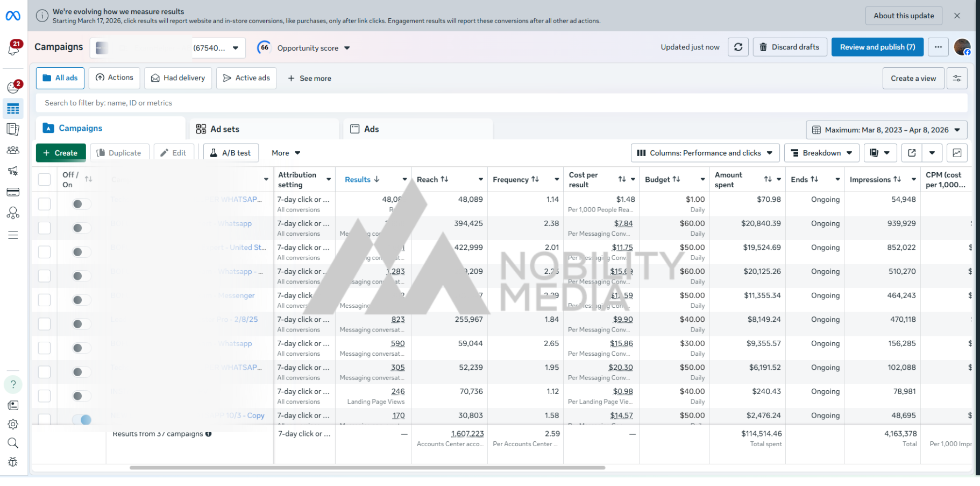This screenshot has width=980, height=486.
Task: Click the horizontal table scrollbar
Action: tap(367, 468)
